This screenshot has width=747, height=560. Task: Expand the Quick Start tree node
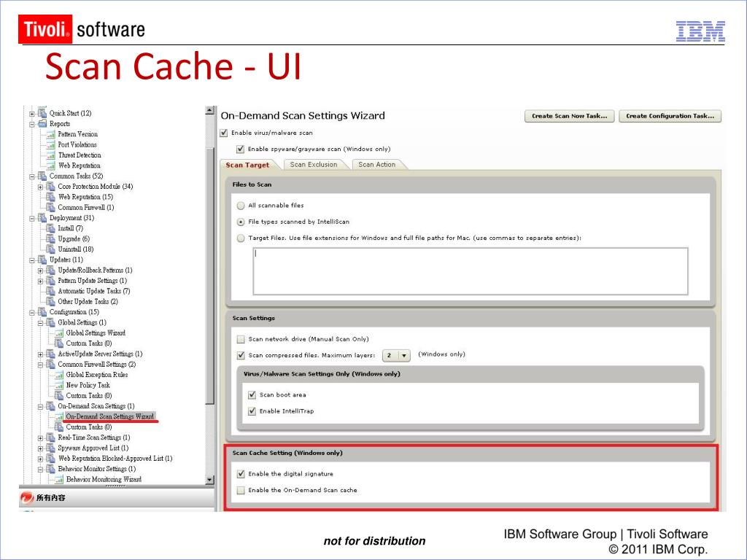pyautogui.click(x=32, y=113)
